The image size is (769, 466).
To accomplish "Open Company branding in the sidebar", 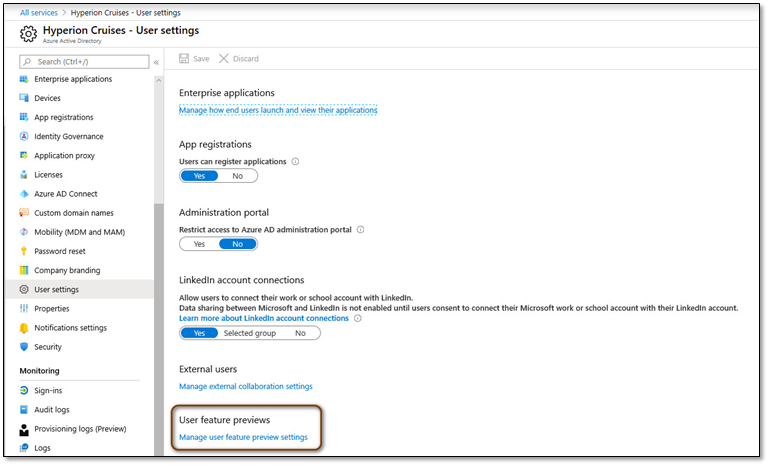I will [x=67, y=270].
